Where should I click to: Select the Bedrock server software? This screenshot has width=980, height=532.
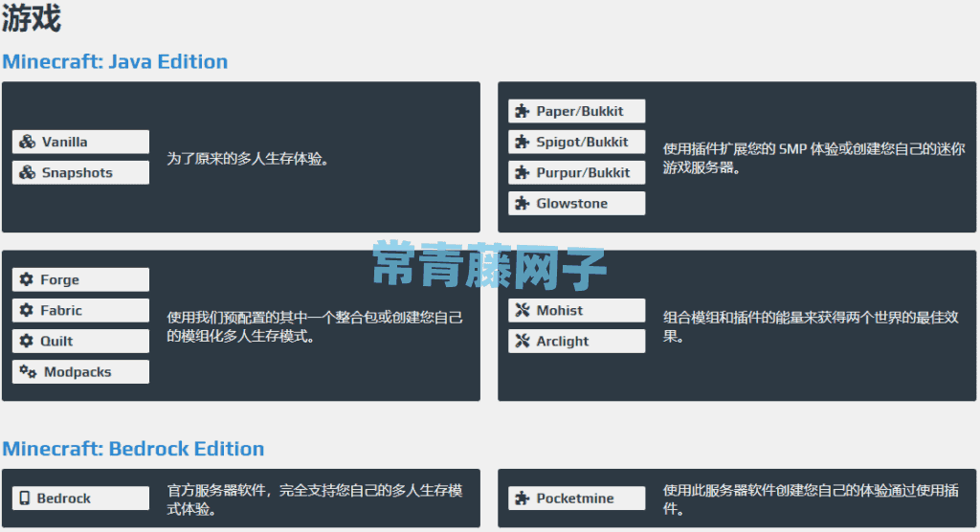(80, 499)
